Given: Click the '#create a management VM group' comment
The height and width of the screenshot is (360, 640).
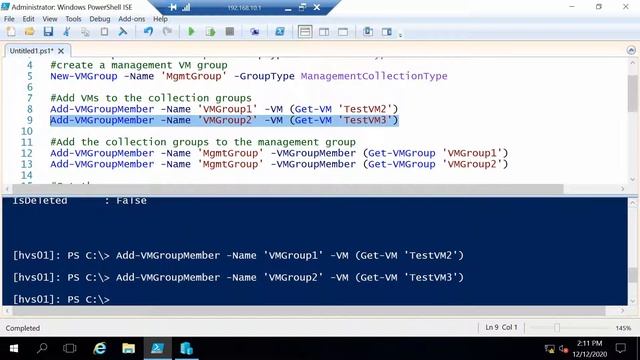Looking at the screenshot, I should tap(139, 65).
